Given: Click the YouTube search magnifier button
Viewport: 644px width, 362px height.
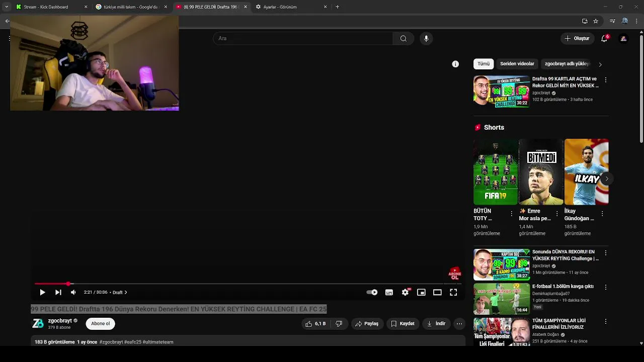Looking at the screenshot, I should click(404, 38).
